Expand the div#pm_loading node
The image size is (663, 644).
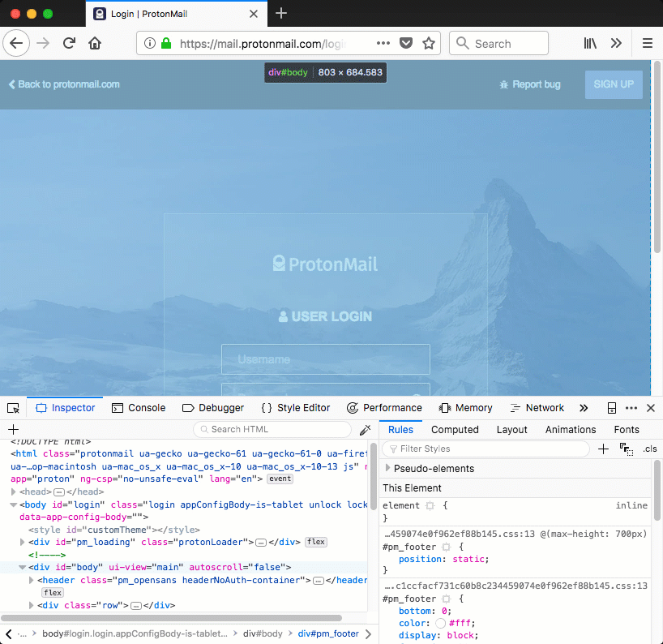(x=22, y=542)
